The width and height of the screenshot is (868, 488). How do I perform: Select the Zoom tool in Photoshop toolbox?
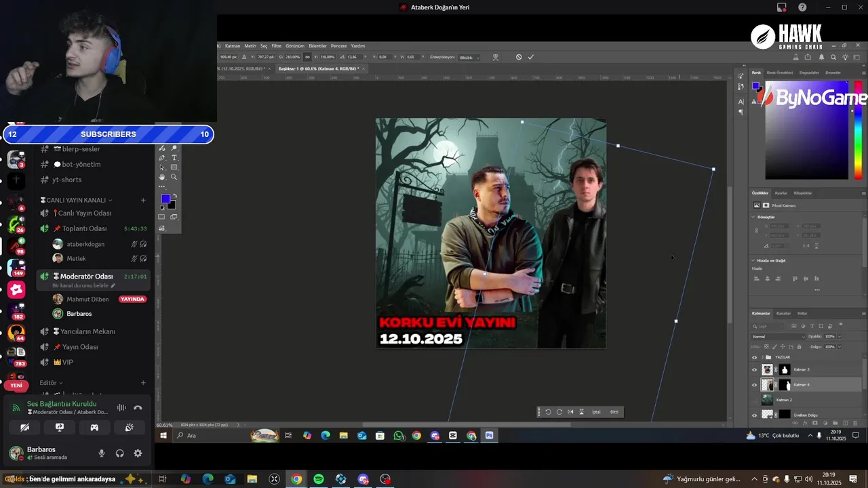tap(174, 177)
